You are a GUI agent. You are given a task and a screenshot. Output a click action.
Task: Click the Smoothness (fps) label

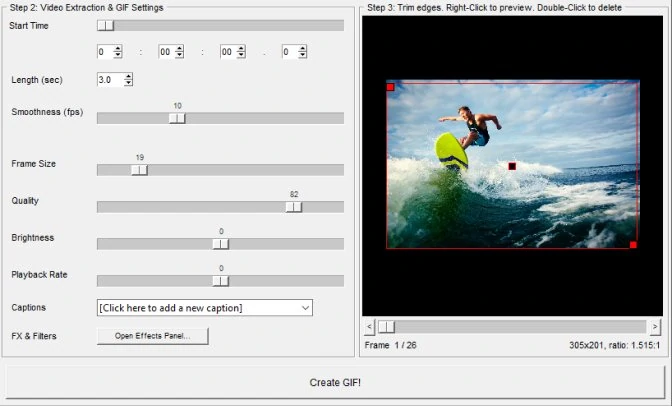[x=47, y=112]
